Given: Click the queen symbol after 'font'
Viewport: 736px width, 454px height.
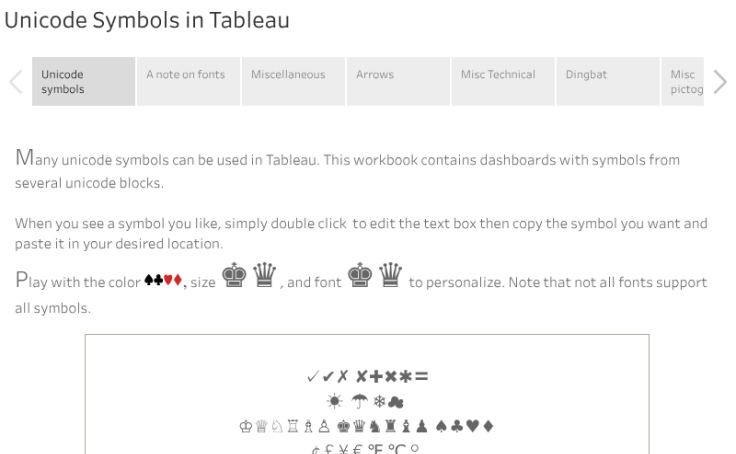Looking at the screenshot, I should 389,279.
